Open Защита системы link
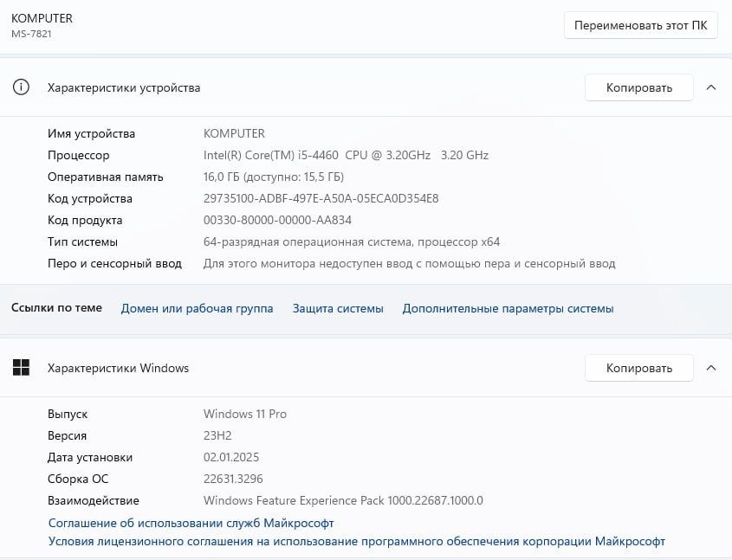The image size is (732, 560). pos(338,309)
